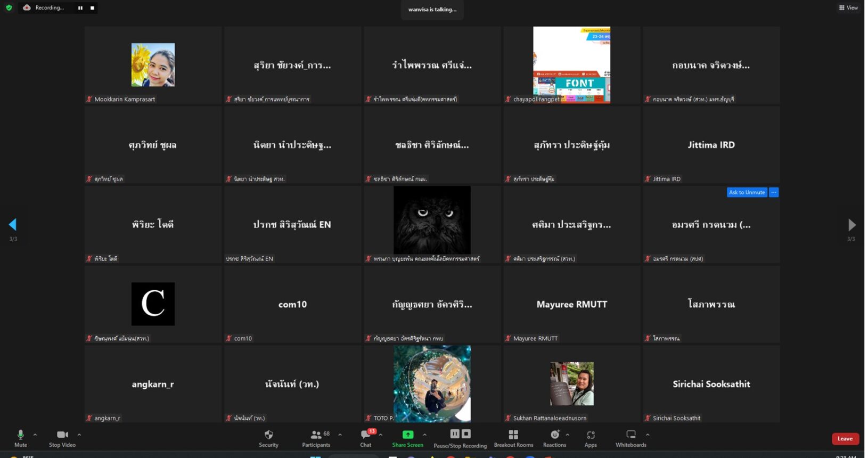Click Ask to Unmute button
Screen dimensions: 868x458
[747, 192]
